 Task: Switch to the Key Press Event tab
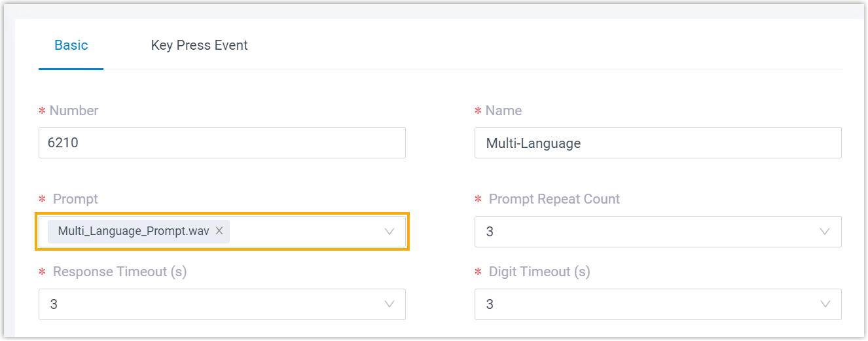tap(199, 45)
